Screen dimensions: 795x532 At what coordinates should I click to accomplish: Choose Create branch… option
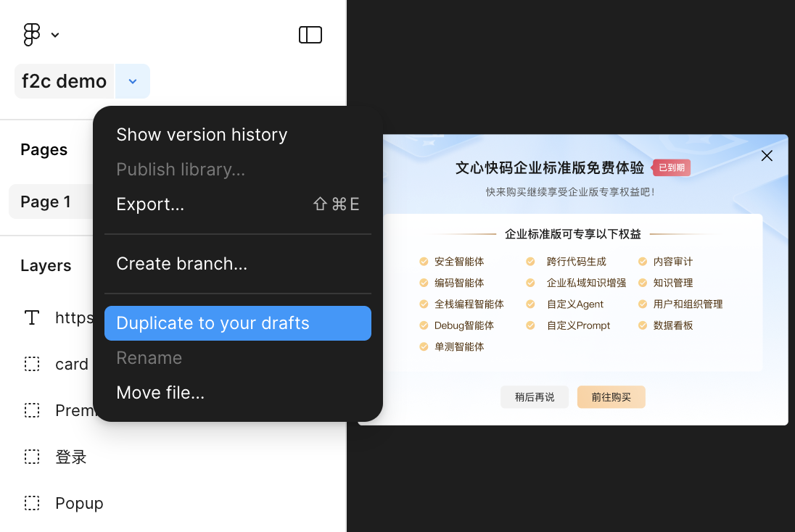pos(238,264)
